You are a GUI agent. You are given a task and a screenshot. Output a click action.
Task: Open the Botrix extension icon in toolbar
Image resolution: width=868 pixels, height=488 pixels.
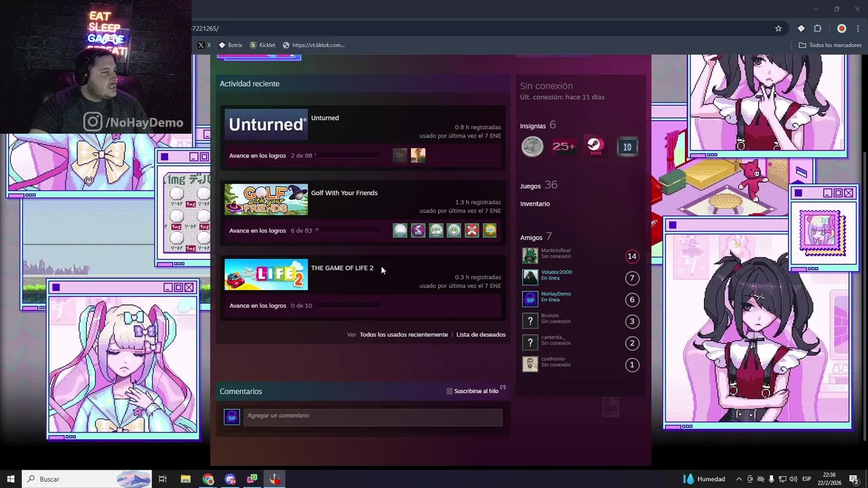coord(801,28)
